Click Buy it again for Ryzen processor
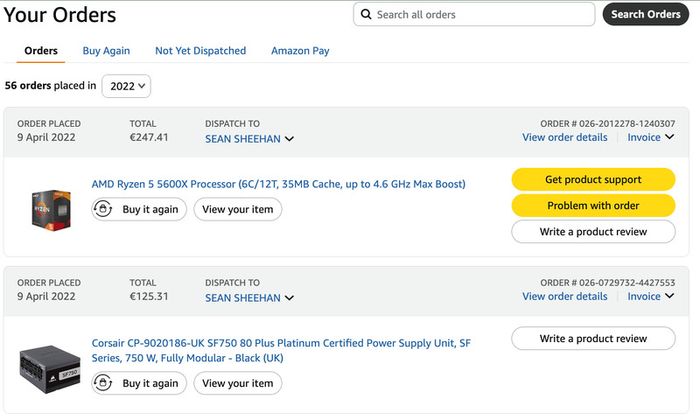 (139, 209)
